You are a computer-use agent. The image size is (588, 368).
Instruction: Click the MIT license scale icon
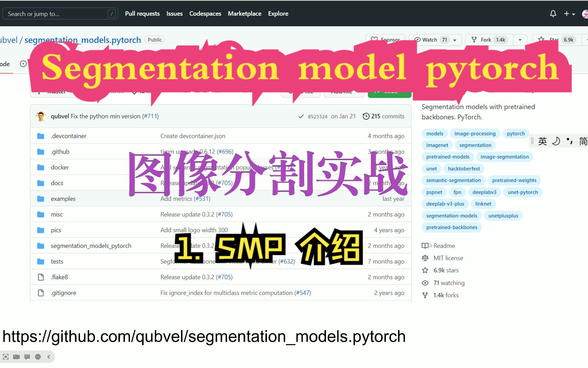(425, 258)
